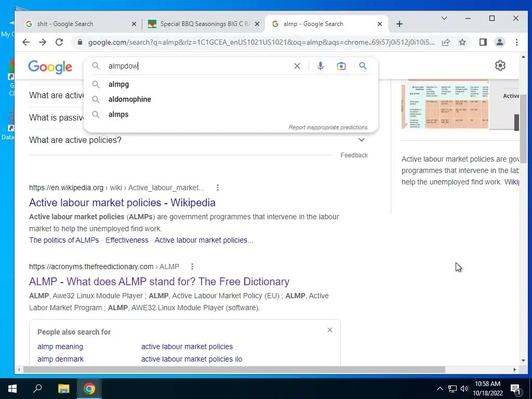The image size is (532, 399).
Task: Choose aldomophine search suggestion
Action: click(231, 99)
